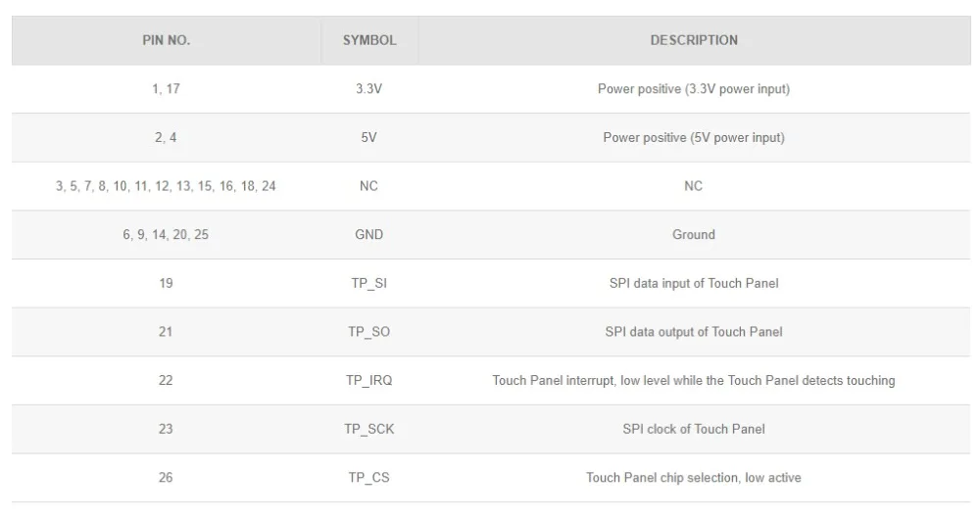Select the "Ground" description cell
This screenshot has width=980, height=519.
(694, 235)
